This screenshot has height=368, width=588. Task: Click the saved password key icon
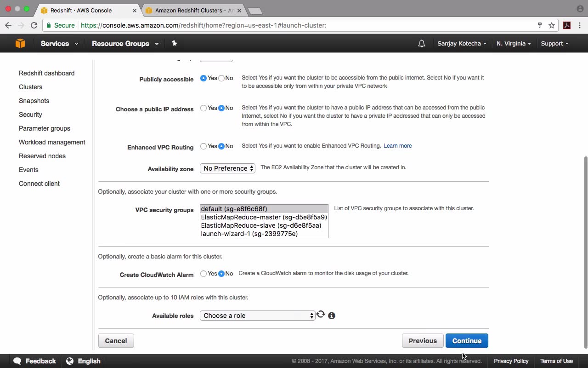click(x=540, y=25)
